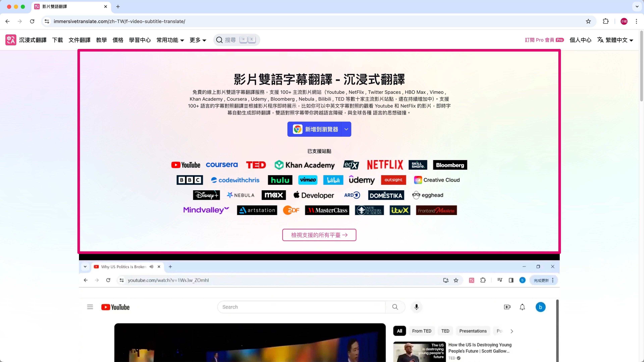The image size is (644, 362).
Task: Click the Khan Academy logo
Action: pos(305,165)
